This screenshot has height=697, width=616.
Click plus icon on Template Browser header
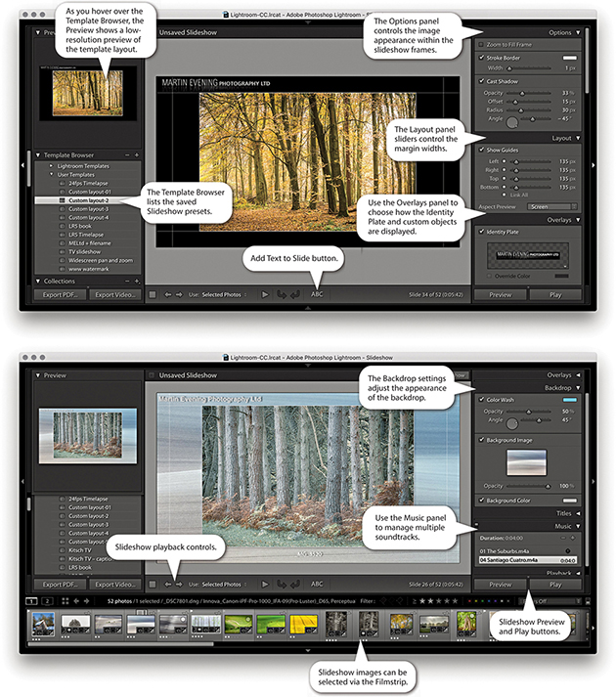137,155
